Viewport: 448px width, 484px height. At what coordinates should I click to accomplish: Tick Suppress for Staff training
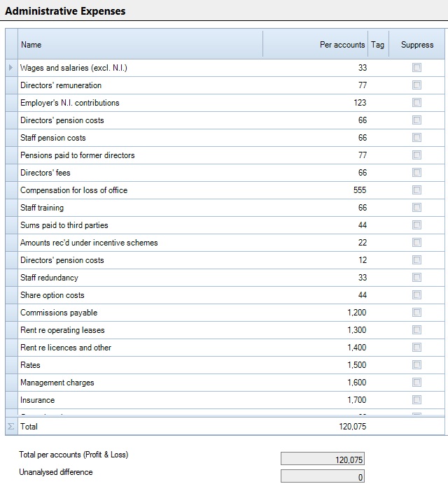[416, 208]
